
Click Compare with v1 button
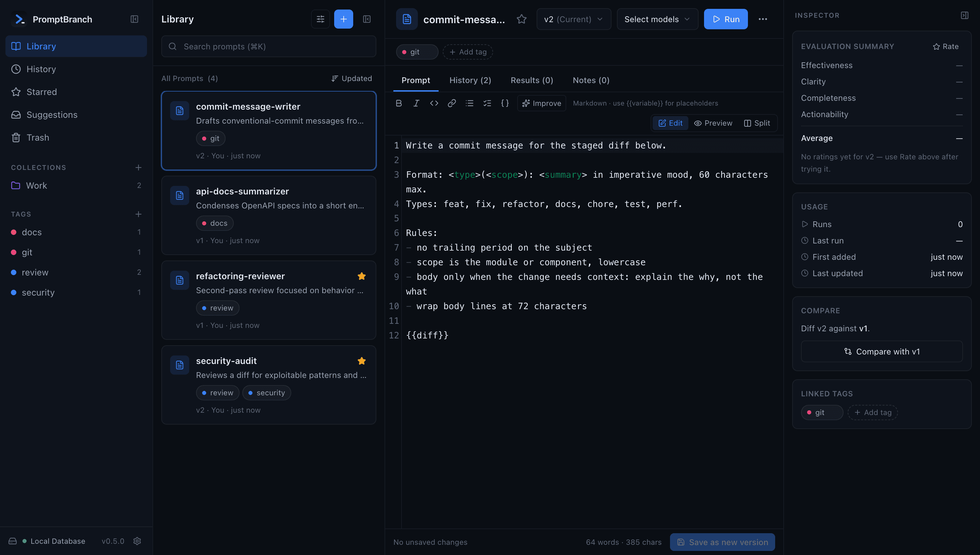click(x=881, y=351)
